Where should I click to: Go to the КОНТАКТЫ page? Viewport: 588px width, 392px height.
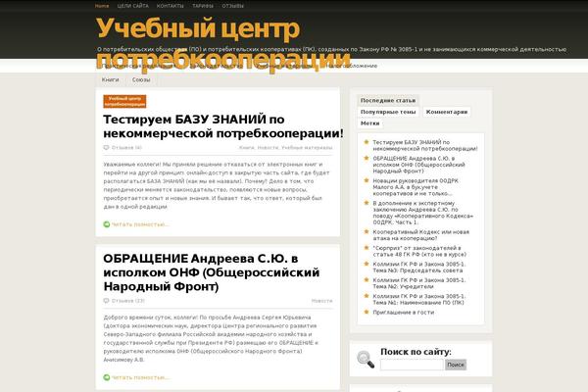(171, 6)
